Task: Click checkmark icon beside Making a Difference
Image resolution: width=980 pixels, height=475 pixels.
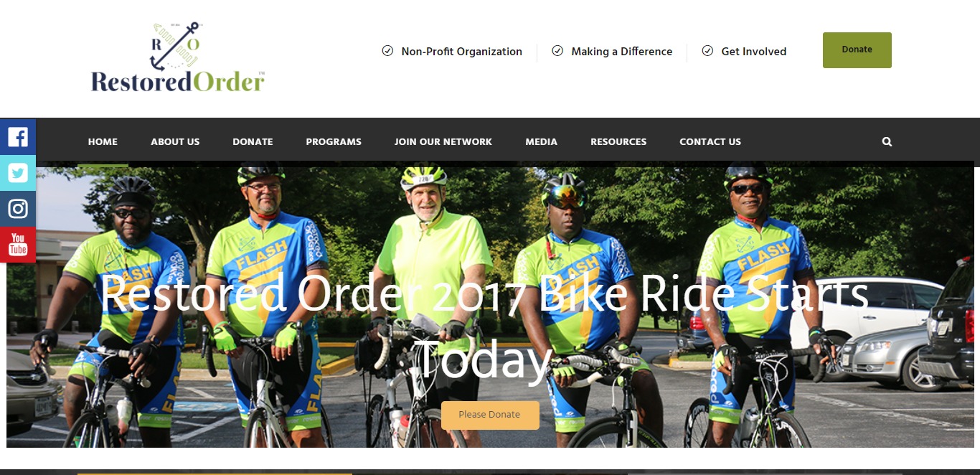Action: 557,51
